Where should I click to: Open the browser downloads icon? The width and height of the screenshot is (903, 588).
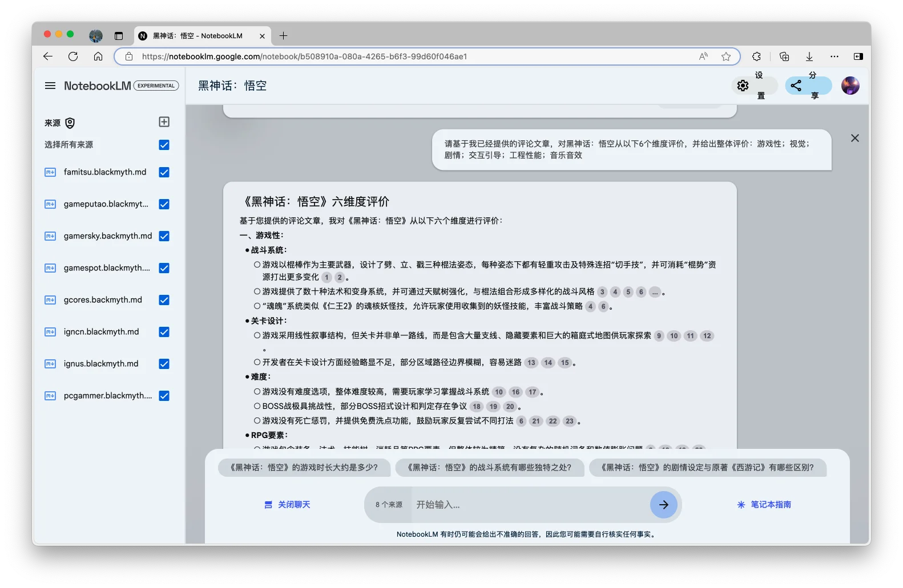point(809,56)
